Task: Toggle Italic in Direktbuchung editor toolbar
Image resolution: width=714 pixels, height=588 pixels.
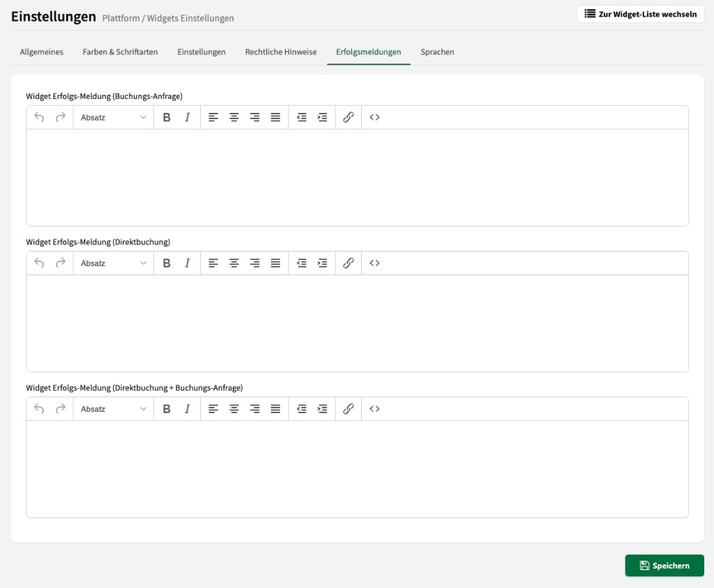Action: pyautogui.click(x=187, y=263)
